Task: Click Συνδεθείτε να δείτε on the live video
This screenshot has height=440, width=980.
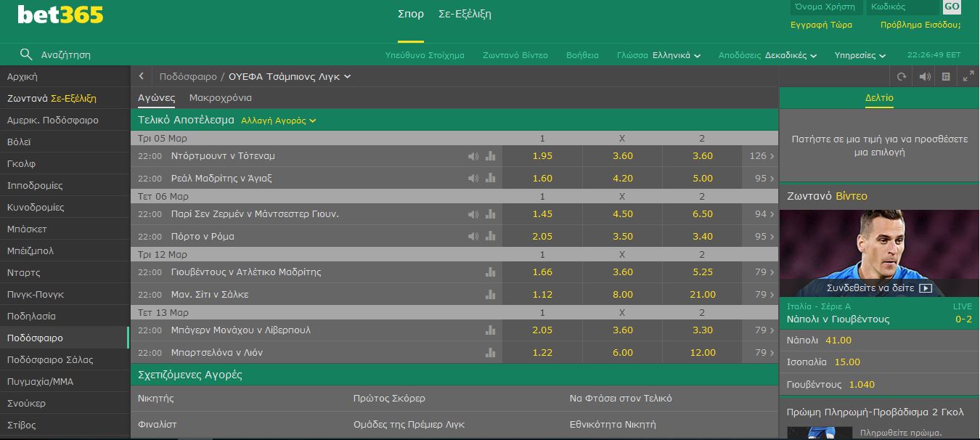Action: (878, 287)
